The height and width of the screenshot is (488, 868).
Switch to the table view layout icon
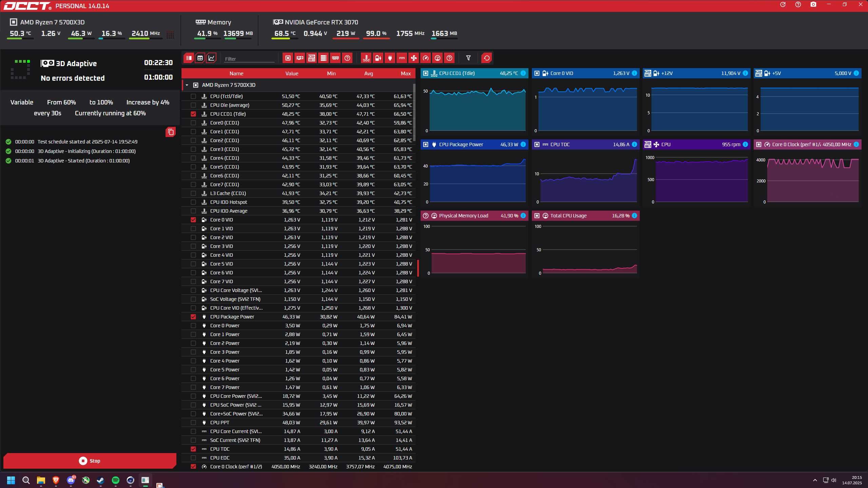200,58
